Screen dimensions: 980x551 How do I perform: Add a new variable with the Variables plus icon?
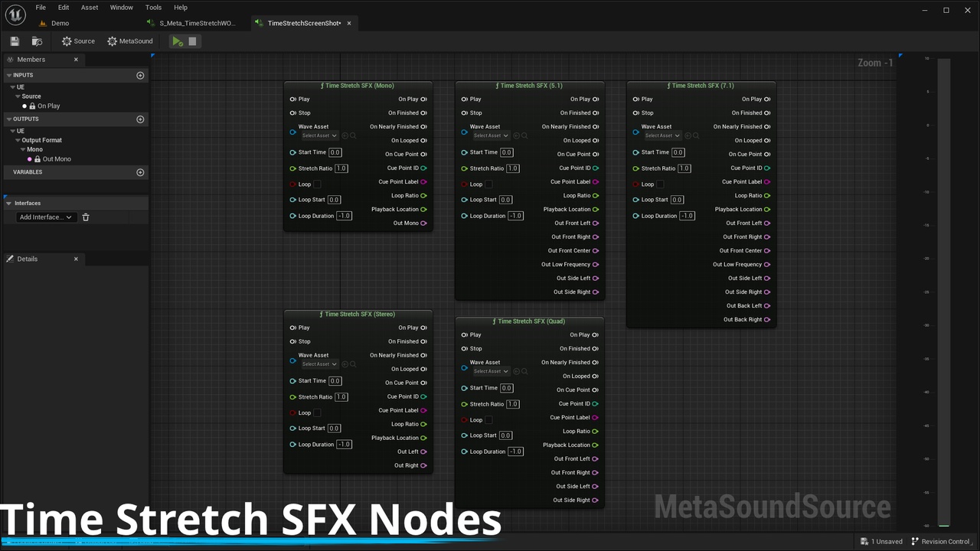tap(140, 172)
